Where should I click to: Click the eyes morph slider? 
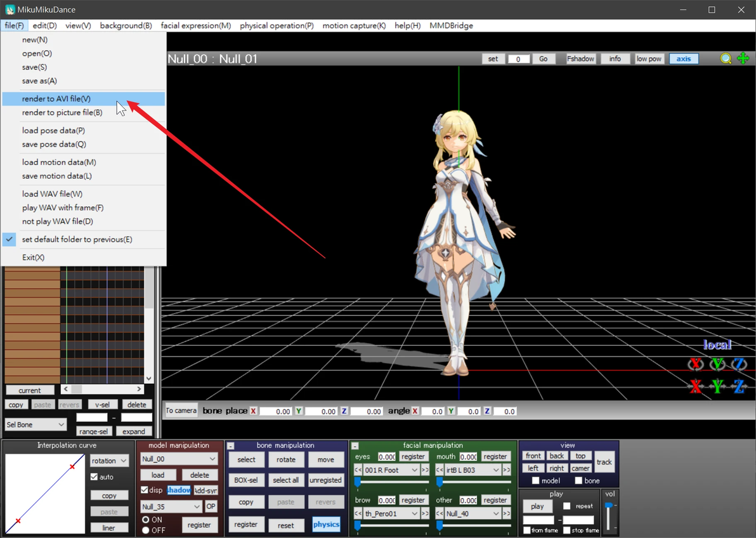point(391,482)
